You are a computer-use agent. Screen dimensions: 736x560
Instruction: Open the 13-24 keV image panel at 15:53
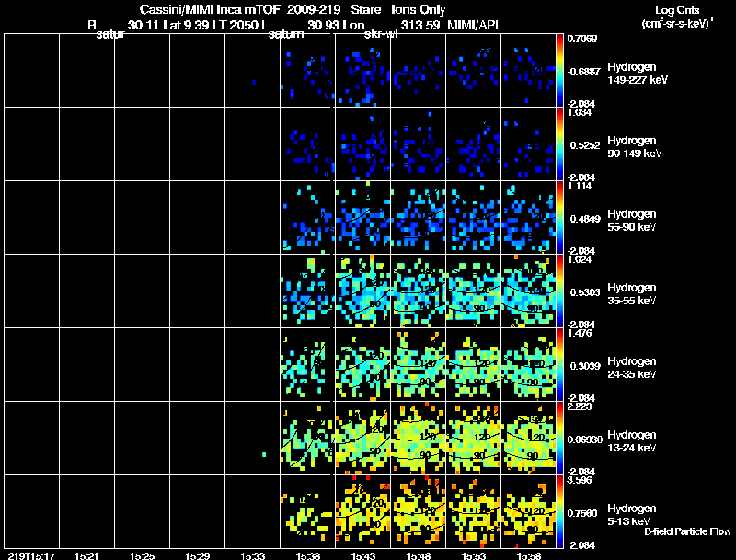click(x=473, y=438)
